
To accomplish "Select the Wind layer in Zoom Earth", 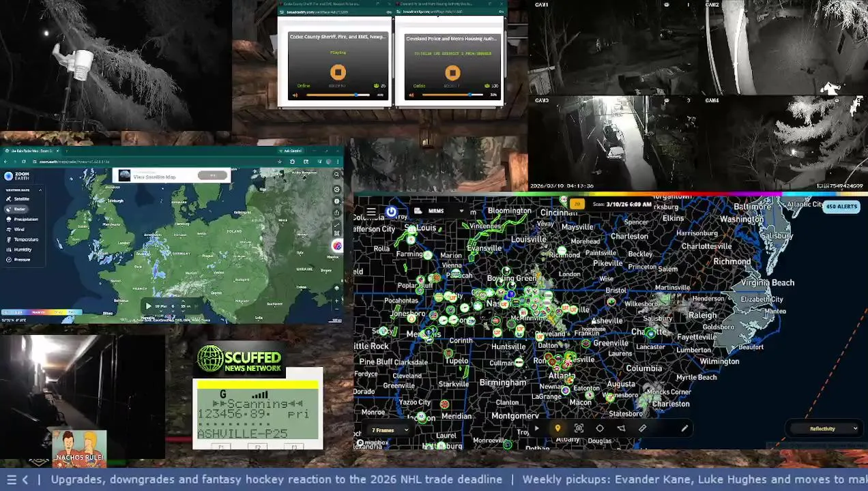I will click(x=16, y=230).
